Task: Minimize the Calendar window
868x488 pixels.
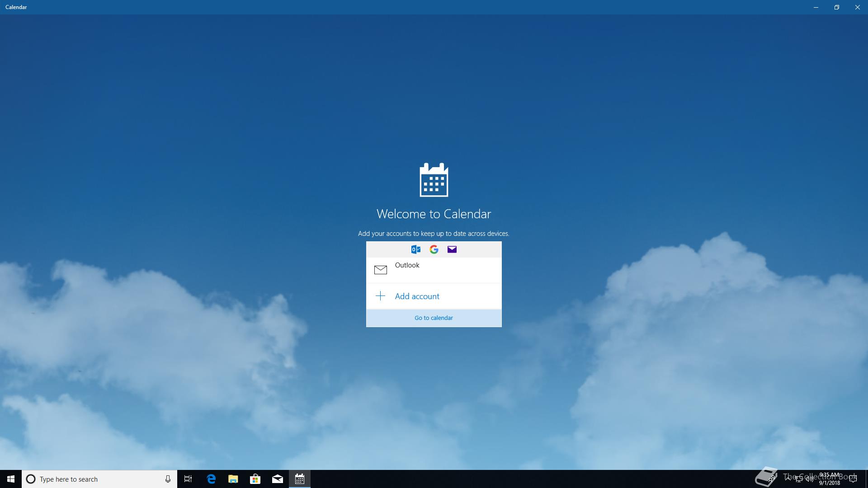Action: pos(816,7)
